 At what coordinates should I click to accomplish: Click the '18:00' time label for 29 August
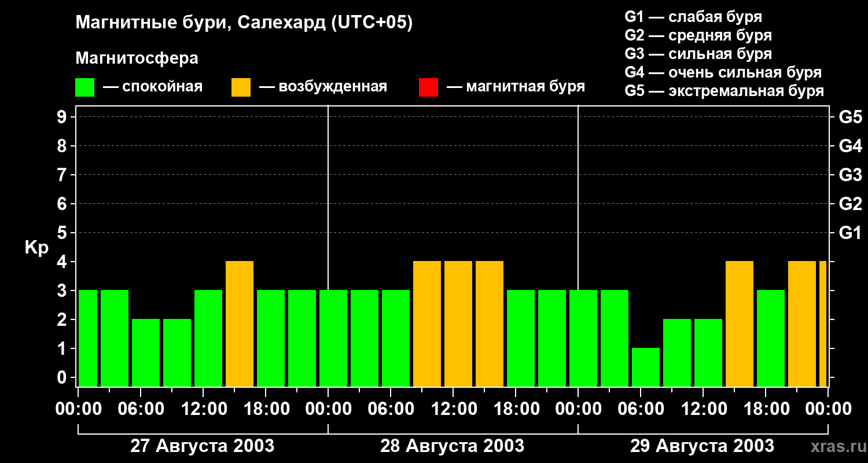pyautogui.click(x=766, y=409)
